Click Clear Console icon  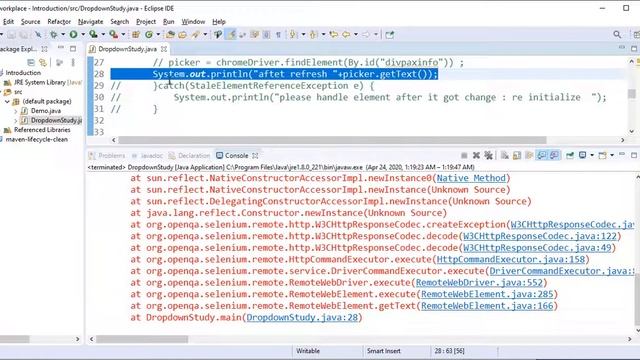click(x=505, y=156)
